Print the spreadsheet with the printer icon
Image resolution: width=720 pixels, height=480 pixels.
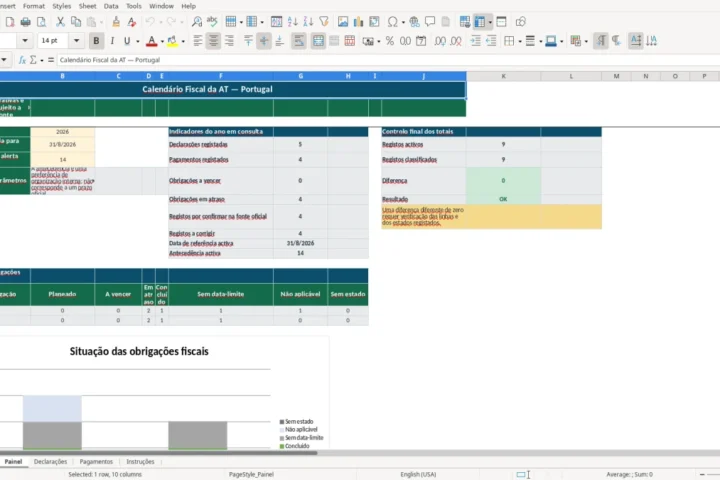point(26,22)
